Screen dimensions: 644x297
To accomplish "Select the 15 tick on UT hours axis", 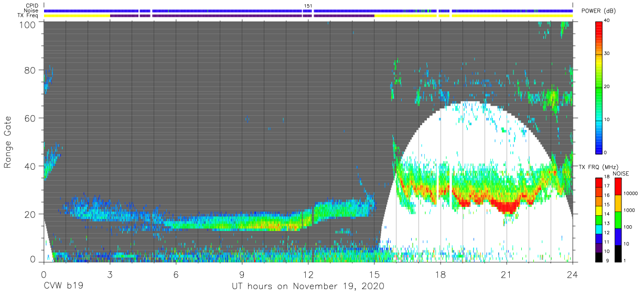I will click(x=374, y=274).
